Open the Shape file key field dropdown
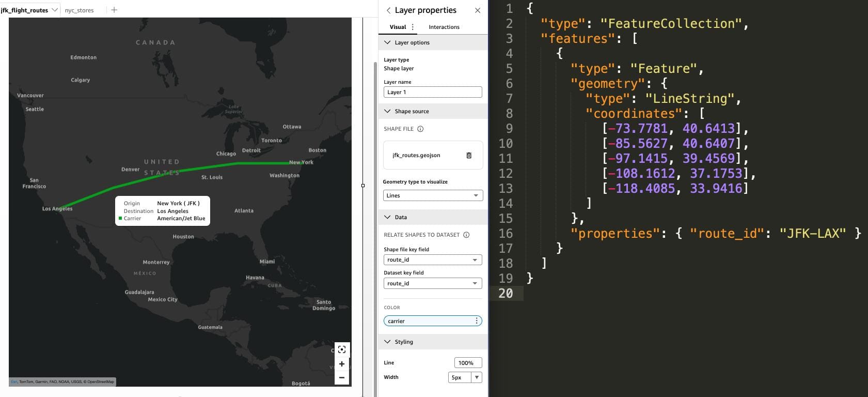 tap(433, 260)
